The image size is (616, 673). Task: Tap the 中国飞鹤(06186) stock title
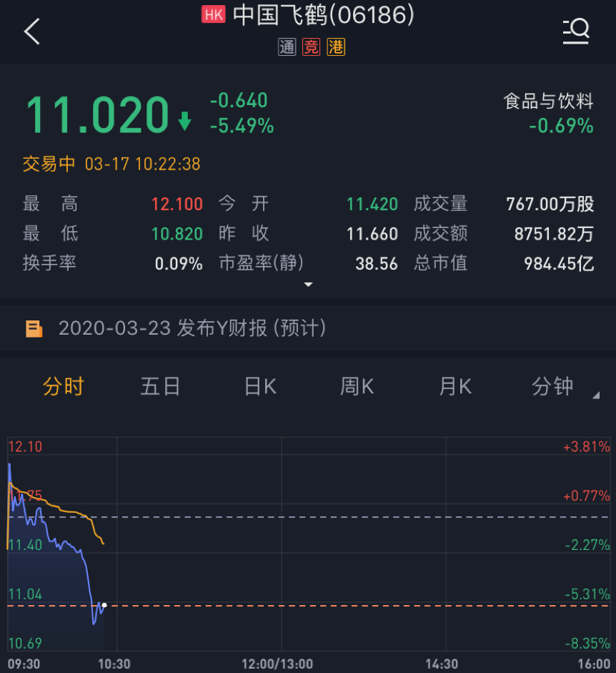point(323,15)
